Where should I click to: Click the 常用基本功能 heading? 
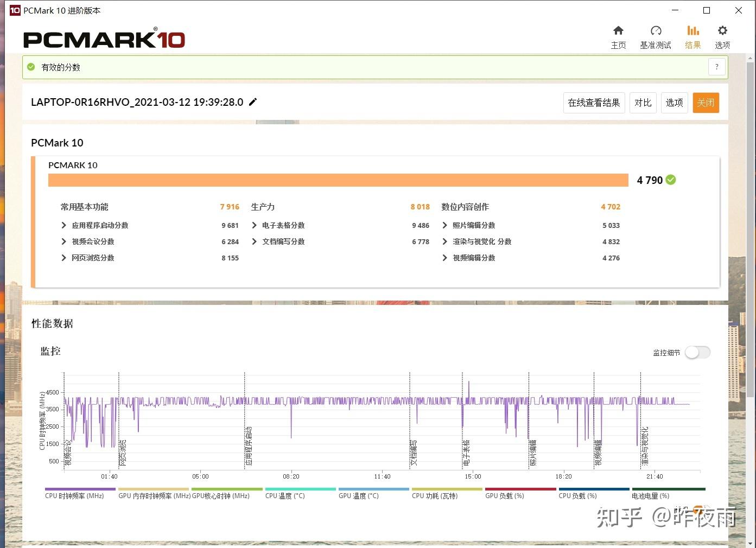[x=85, y=207]
